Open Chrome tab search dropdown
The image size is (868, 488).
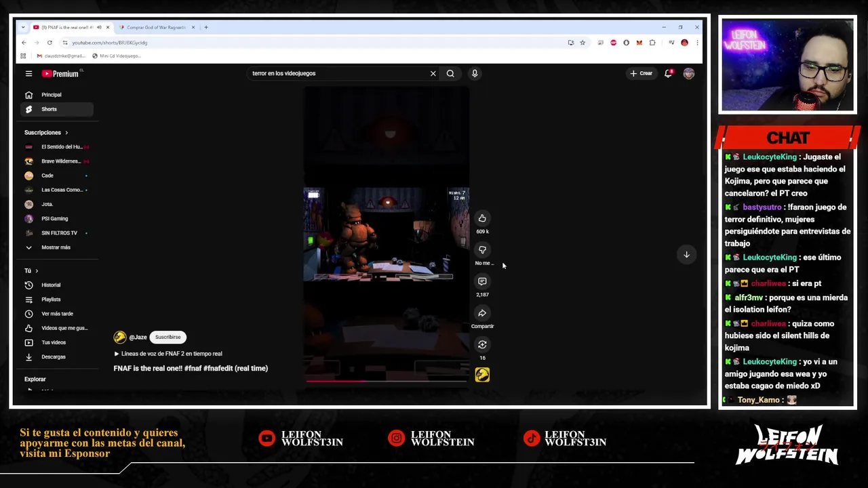coord(24,27)
